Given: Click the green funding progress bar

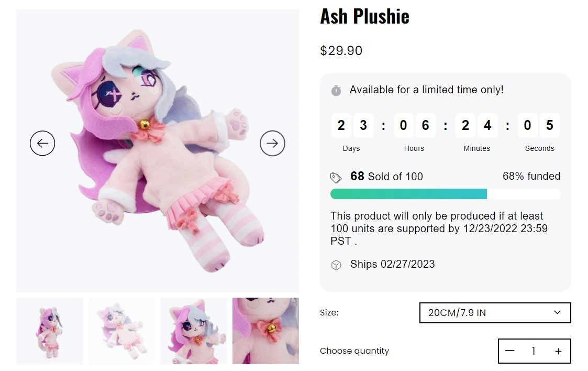Looking at the screenshot, I should tap(408, 194).
